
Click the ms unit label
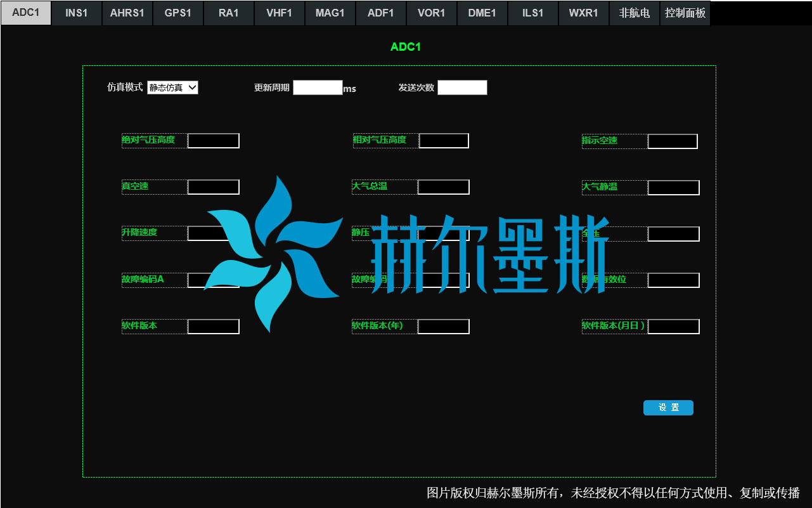349,89
